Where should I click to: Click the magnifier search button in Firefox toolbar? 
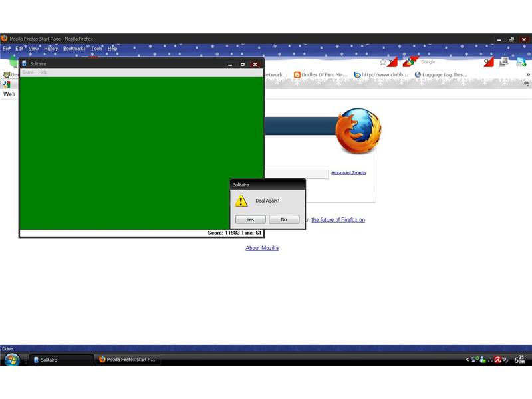[489, 62]
